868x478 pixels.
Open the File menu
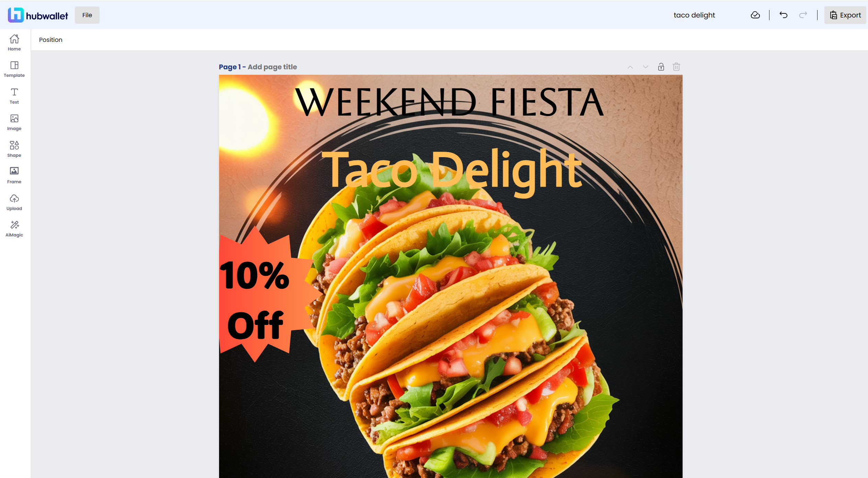[x=87, y=15]
